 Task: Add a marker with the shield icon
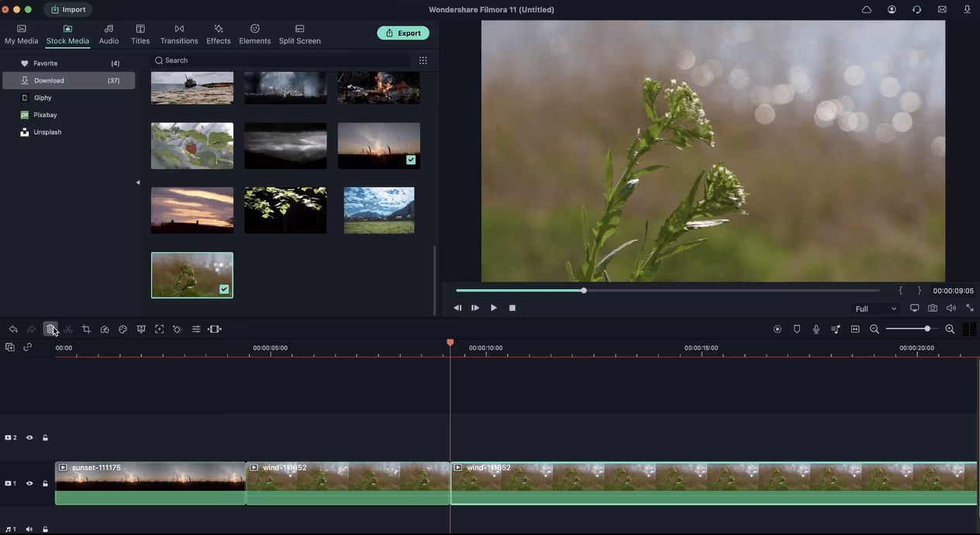797,330
